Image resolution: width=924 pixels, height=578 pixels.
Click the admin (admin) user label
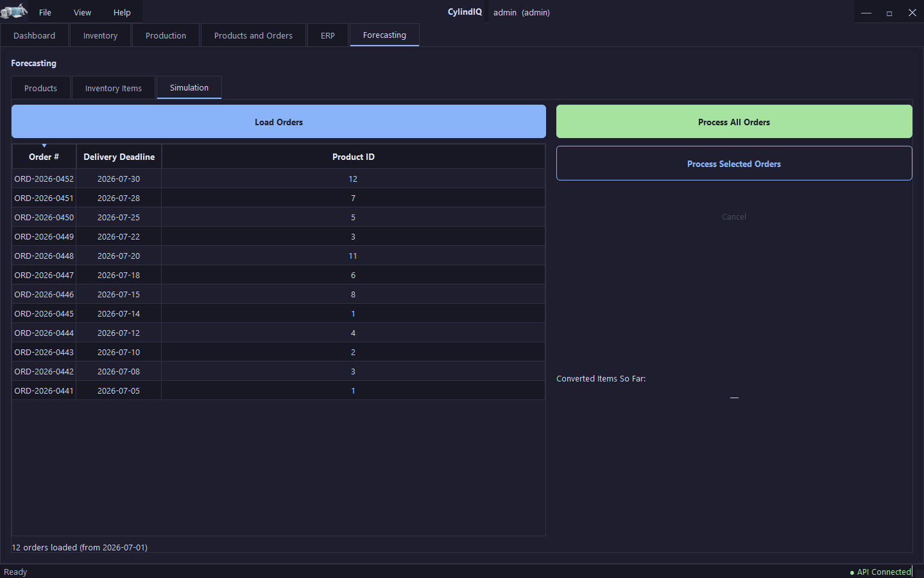(522, 12)
